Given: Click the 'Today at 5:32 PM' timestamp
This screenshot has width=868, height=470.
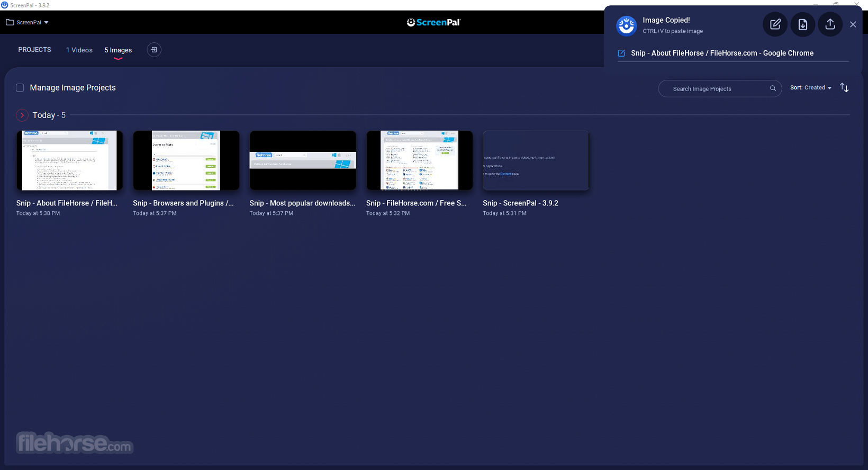Looking at the screenshot, I should [x=388, y=213].
